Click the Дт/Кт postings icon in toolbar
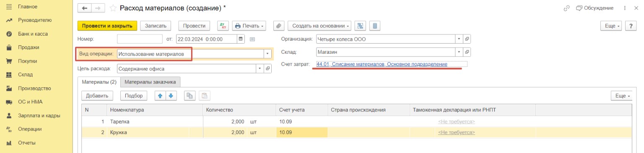Viewport: 644px width, 153px height. pos(223,26)
